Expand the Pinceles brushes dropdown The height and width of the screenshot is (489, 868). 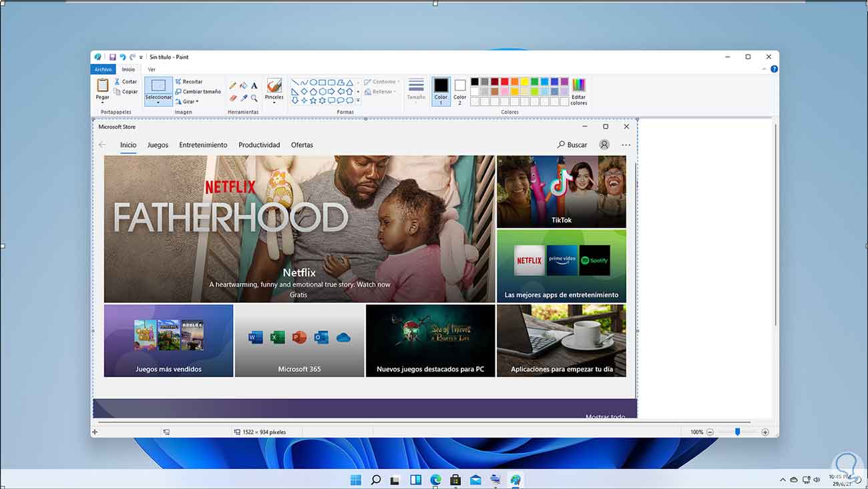point(274,103)
